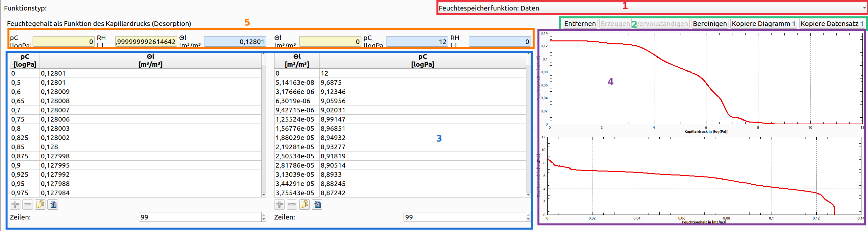Select cell 8,87242 in the right table
868x231 pixels.
(423, 193)
